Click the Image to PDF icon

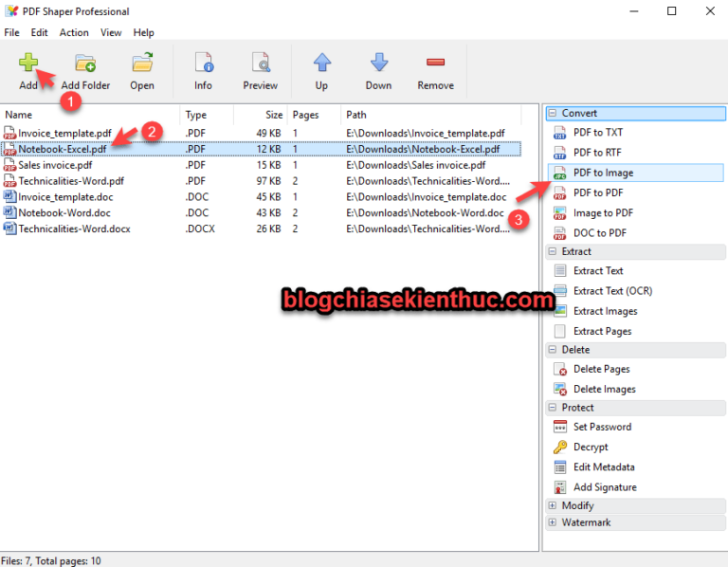[x=560, y=213]
